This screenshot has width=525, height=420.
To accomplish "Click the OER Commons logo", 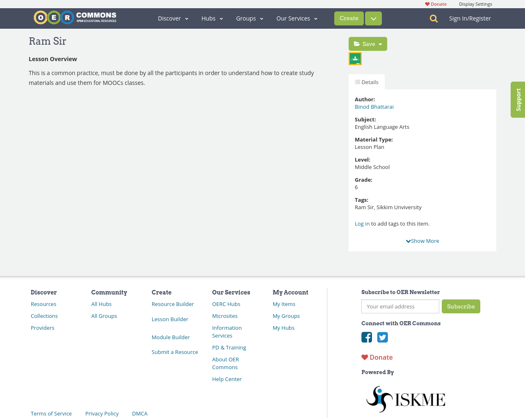I will (75, 18).
